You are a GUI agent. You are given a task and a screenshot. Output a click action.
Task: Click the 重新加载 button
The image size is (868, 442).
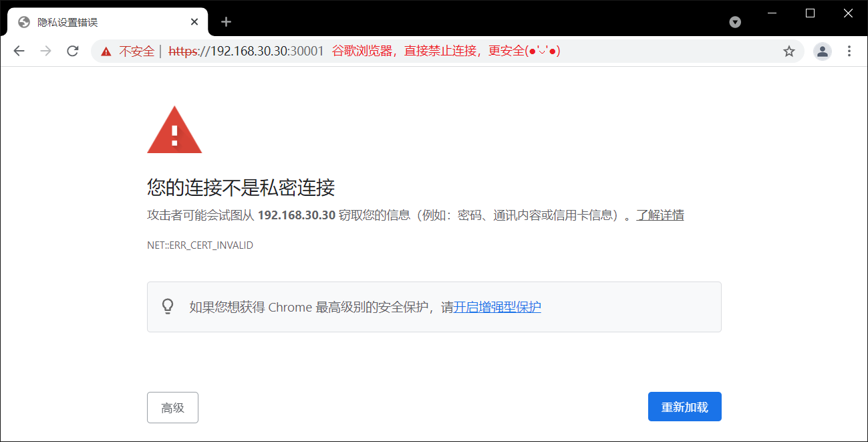pyautogui.click(x=685, y=407)
